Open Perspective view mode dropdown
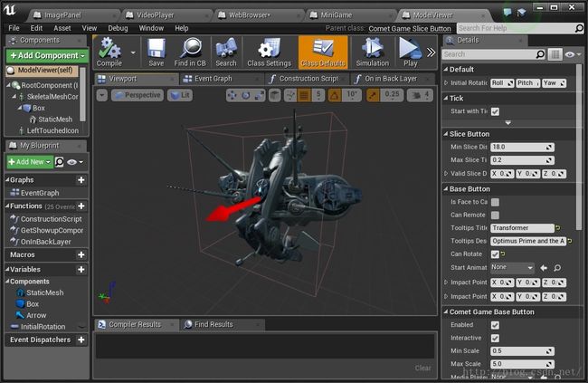The width and height of the screenshot is (588, 383). 138,95
